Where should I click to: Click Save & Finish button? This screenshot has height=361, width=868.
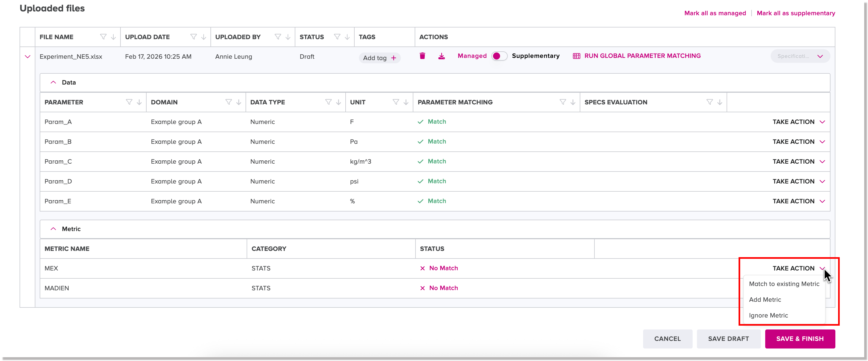(800, 339)
